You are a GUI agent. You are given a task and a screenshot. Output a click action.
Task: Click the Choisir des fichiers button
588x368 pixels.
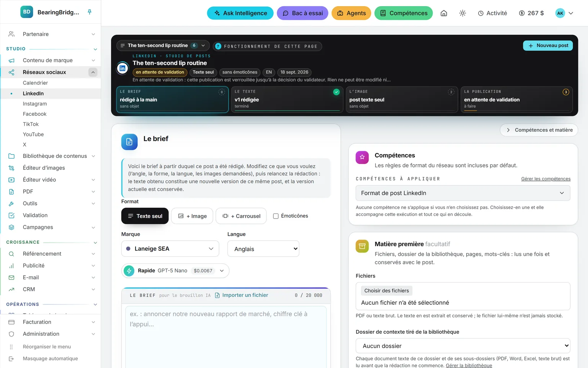(386, 291)
